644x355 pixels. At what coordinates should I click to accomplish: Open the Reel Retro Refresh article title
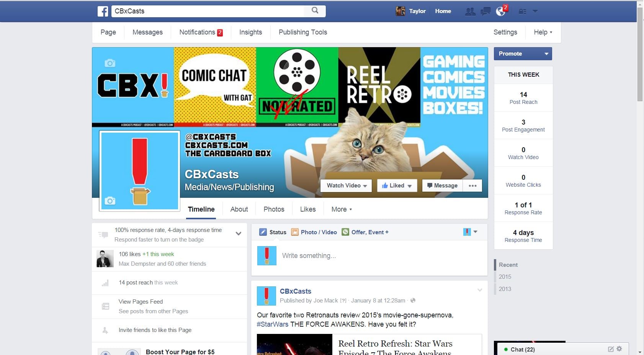click(x=395, y=348)
